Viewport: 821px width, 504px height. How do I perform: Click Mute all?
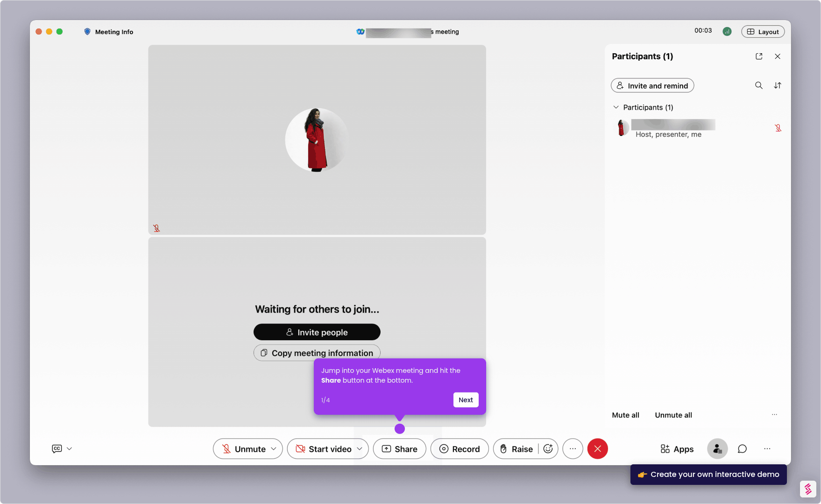coord(625,415)
